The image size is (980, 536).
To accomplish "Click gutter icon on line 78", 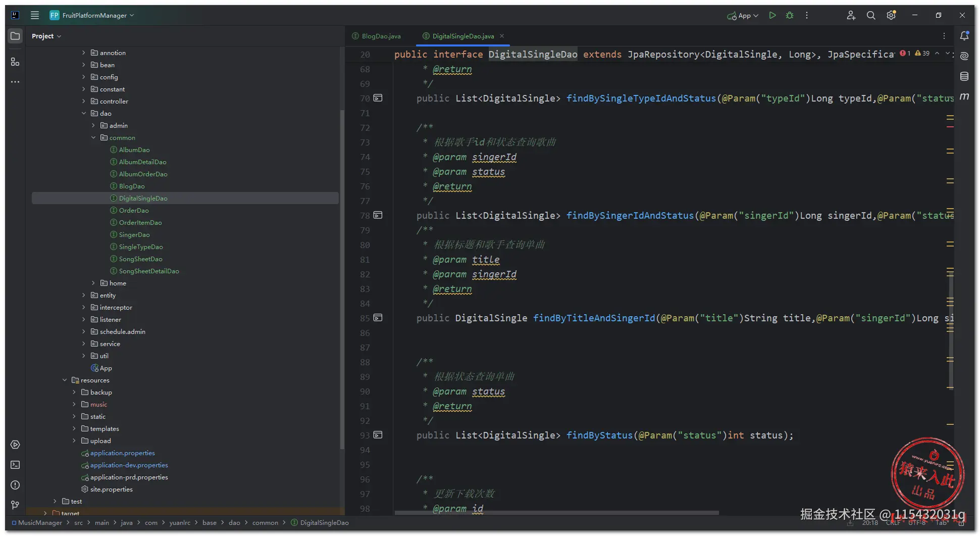I will [378, 215].
